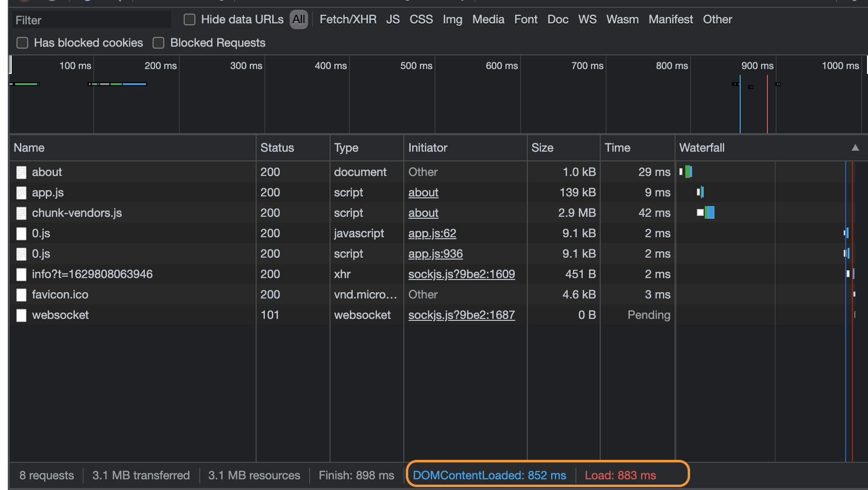868x490 pixels.
Task: Click the file icon beside info?t=1629808063946
Action: pyautogui.click(x=21, y=274)
